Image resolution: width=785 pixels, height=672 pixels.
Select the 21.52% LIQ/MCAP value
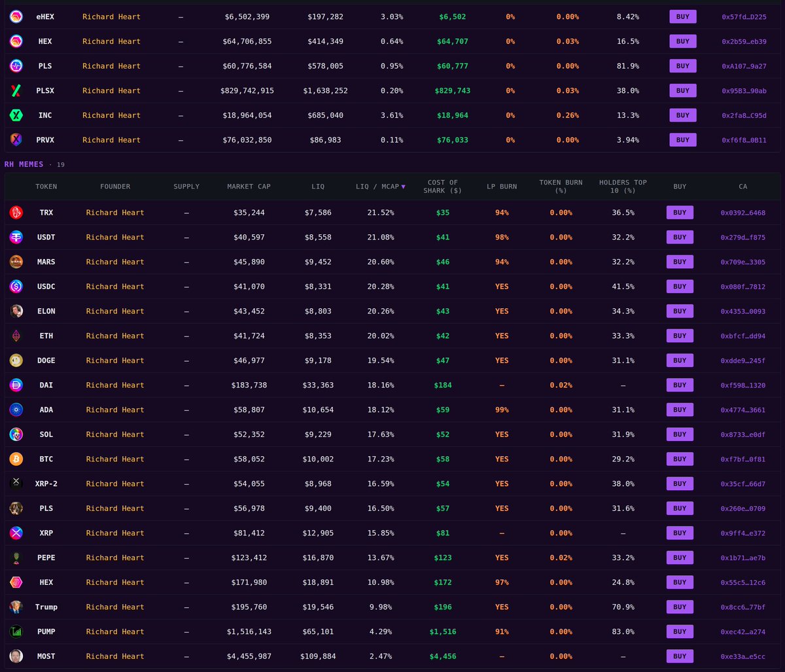point(381,213)
